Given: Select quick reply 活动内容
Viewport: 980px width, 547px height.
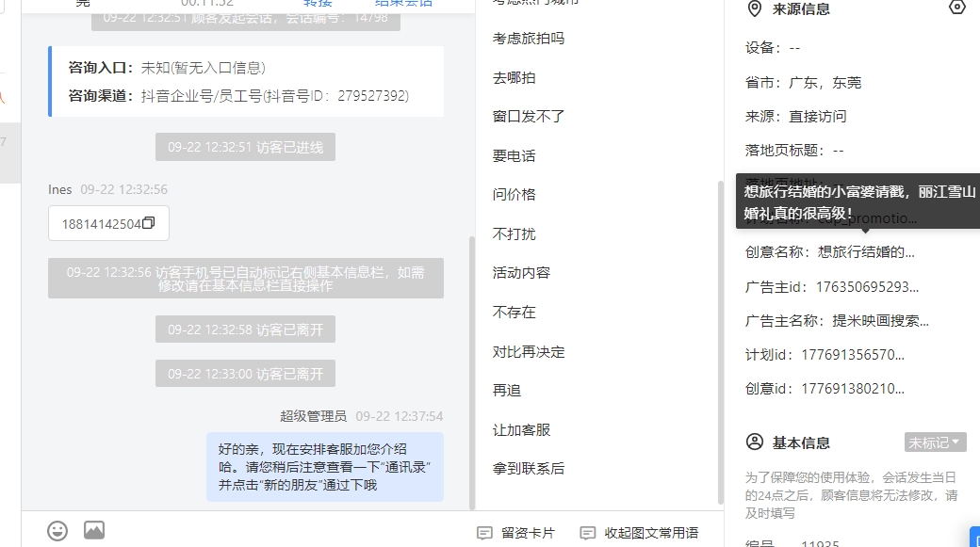Looking at the screenshot, I should 521,273.
